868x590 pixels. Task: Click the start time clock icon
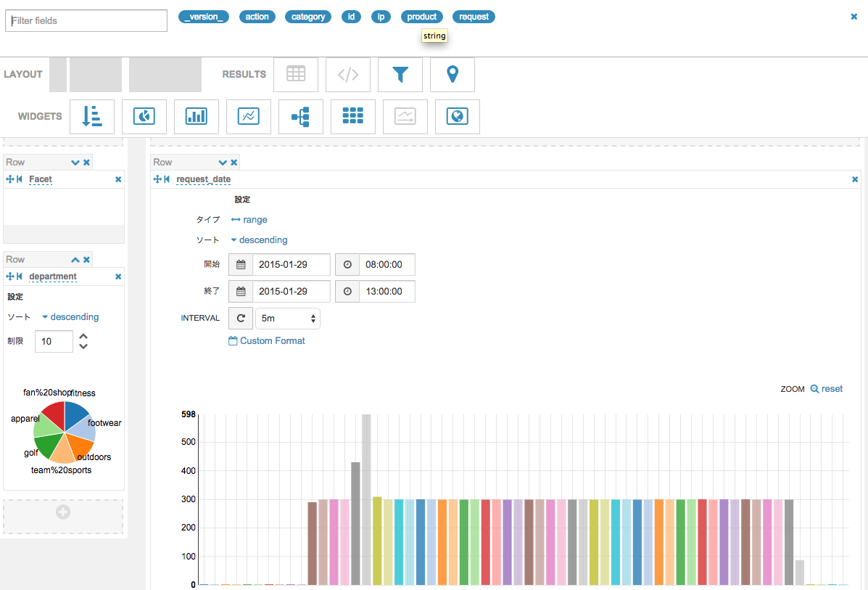pyautogui.click(x=347, y=265)
